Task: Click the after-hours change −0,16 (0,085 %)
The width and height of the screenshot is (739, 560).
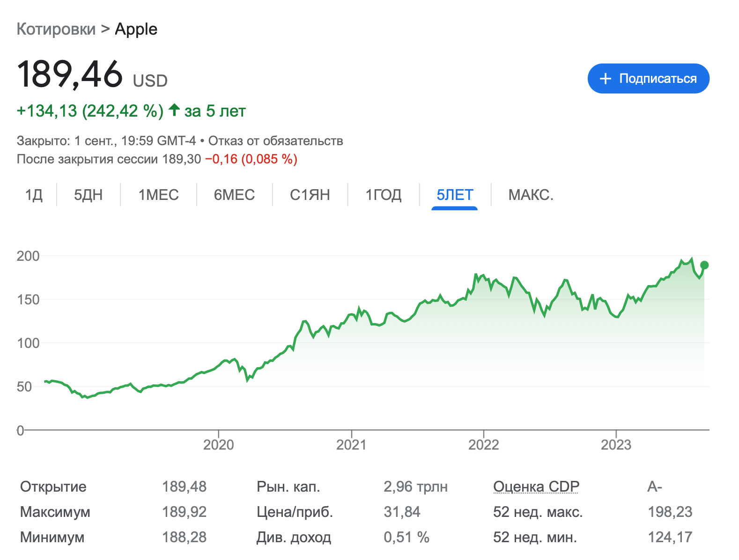Action: coord(251,159)
